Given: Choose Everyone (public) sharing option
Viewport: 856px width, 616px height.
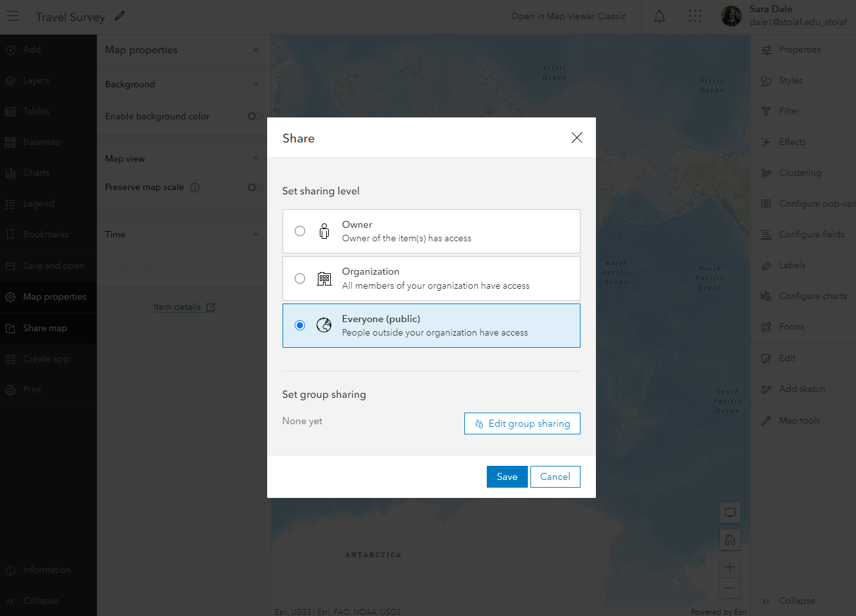Looking at the screenshot, I should pos(300,325).
